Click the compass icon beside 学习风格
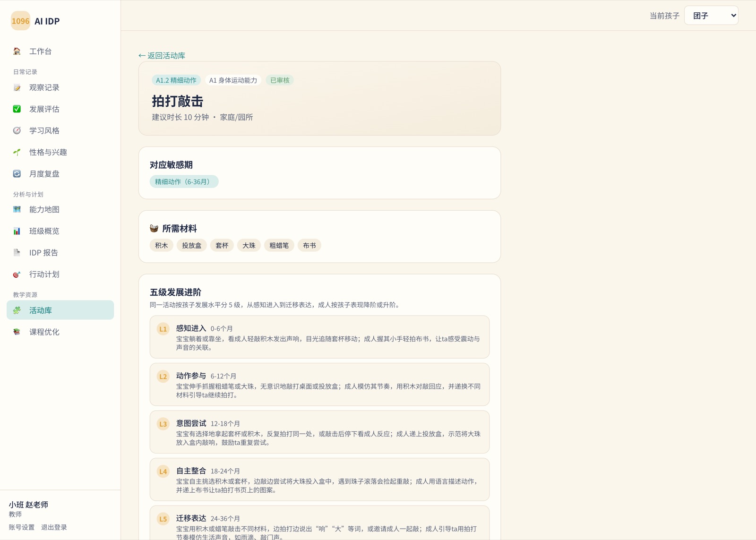 (x=17, y=130)
